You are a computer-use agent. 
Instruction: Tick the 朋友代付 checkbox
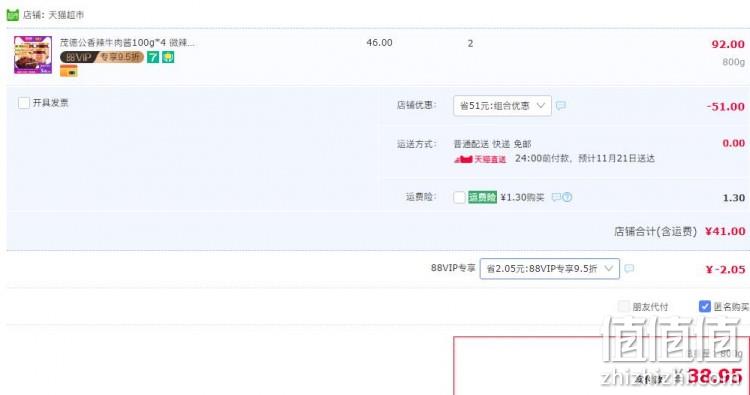point(623,307)
